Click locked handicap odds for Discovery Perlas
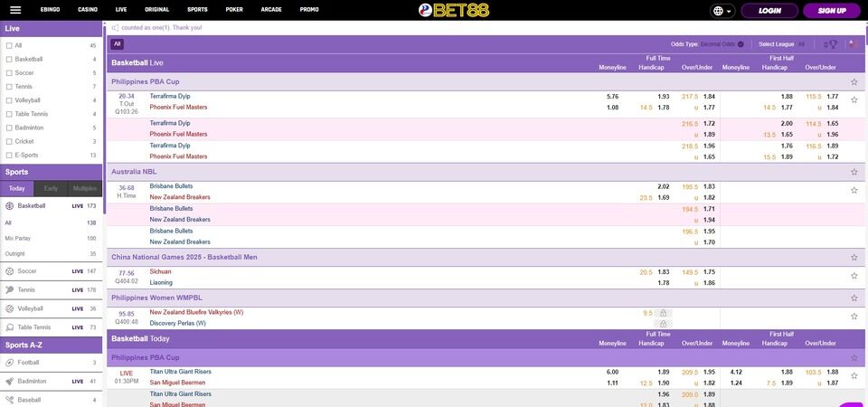This screenshot has height=407, width=868. point(663,324)
